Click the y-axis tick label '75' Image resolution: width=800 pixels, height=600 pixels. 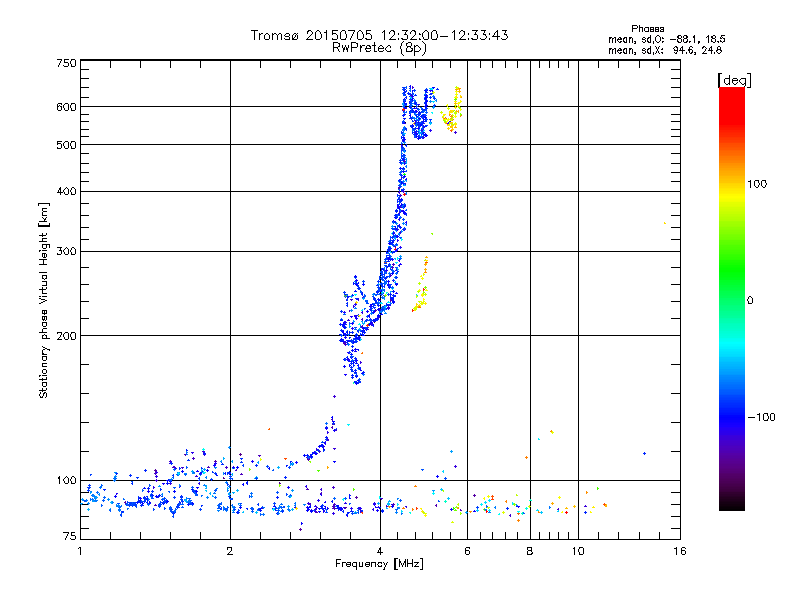click(69, 536)
